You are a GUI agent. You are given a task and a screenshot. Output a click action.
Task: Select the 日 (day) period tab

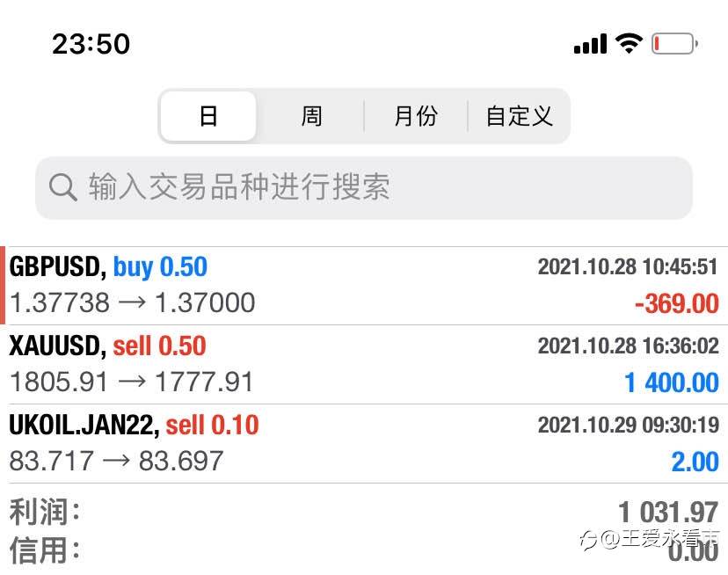point(208,116)
